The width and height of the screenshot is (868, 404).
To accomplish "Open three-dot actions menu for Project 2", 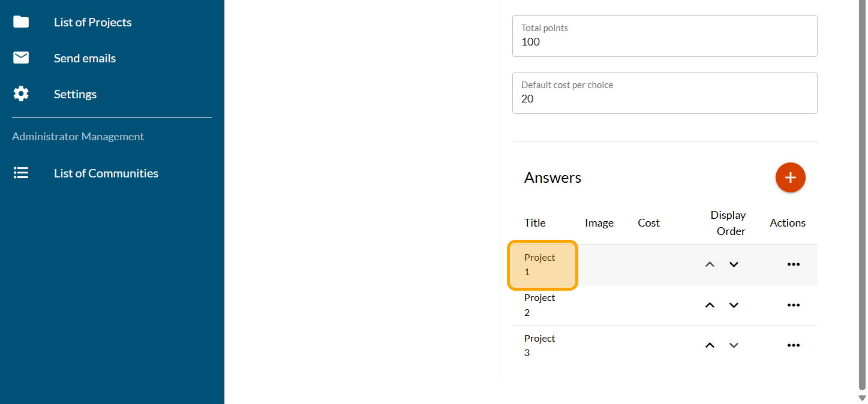I will [793, 305].
